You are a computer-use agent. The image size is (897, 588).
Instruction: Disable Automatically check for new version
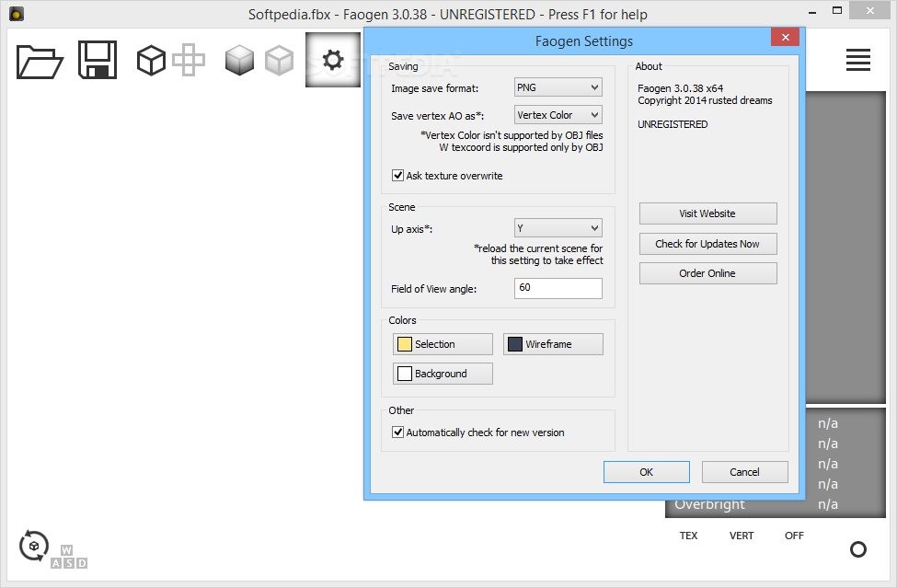(x=397, y=432)
